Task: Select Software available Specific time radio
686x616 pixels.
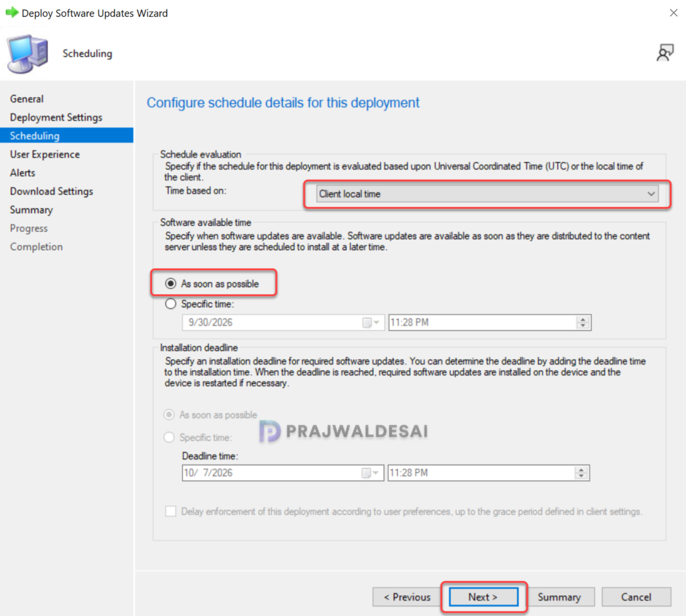Action: tap(171, 304)
